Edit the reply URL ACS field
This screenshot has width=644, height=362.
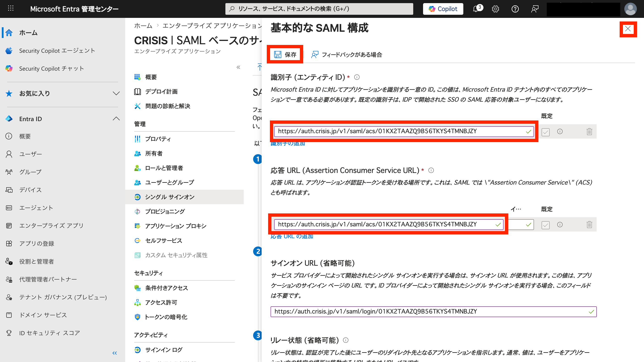point(389,224)
